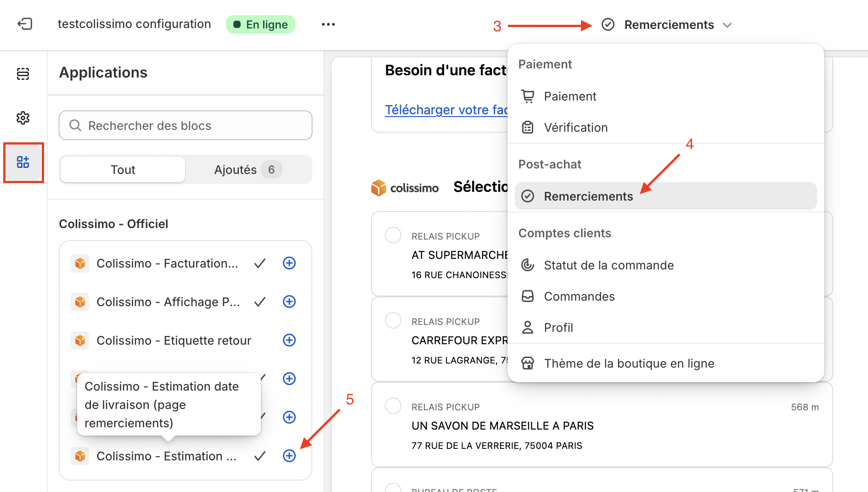Choose Thème de la boutique en ligne
Image resolution: width=868 pixels, height=492 pixels.
[666, 363]
